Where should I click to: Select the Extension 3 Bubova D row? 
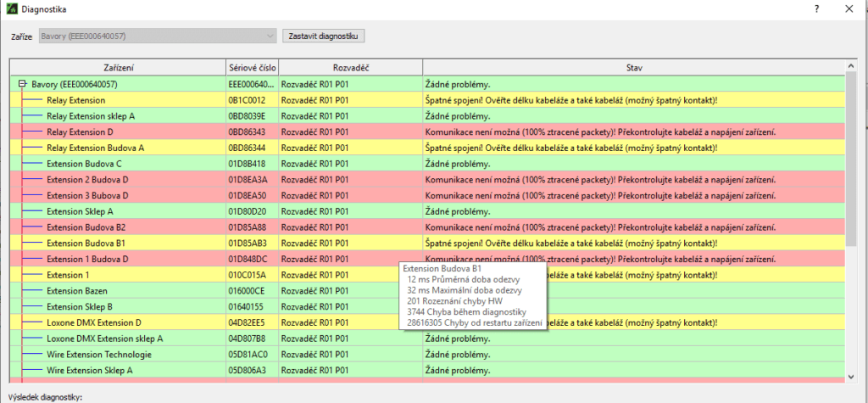428,196
